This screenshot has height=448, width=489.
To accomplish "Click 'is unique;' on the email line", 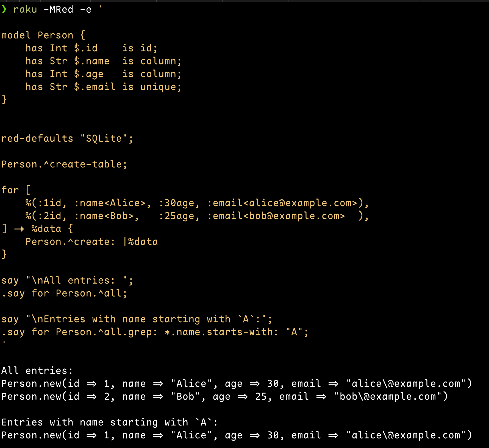I will point(152,87).
